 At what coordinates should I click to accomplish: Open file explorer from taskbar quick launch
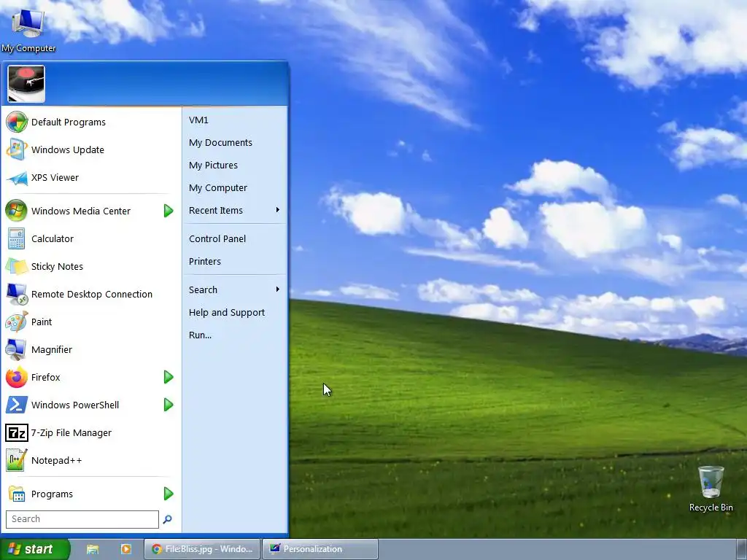pos(93,549)
